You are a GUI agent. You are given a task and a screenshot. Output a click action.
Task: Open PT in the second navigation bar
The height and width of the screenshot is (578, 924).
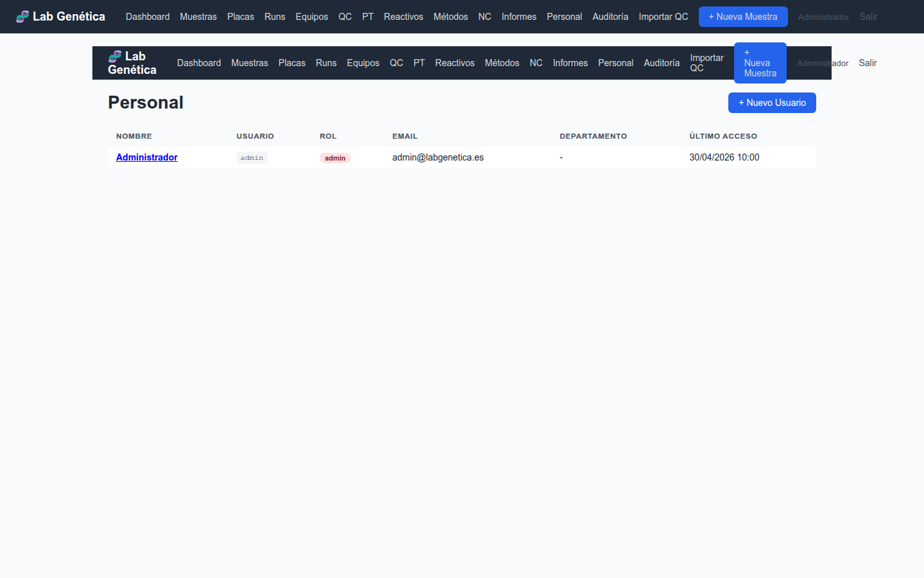419,63
